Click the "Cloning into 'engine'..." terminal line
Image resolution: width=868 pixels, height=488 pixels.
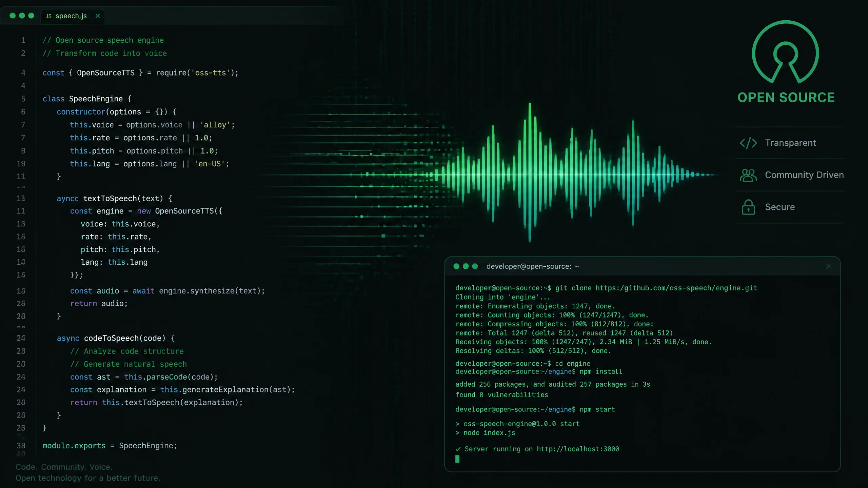502,297
